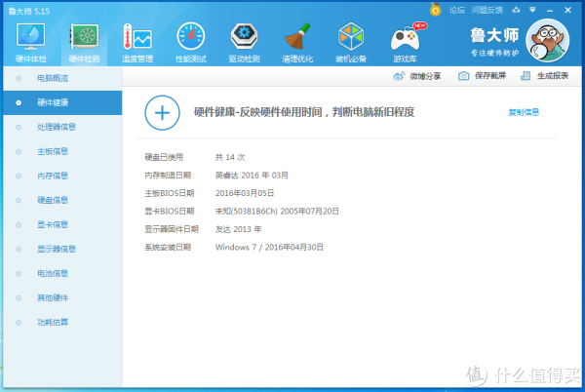The height and width of the screenshot is (392, 585).
Task: Click the 2005年07月20日 graphics BIOS value
Action: tap(309, 211)
